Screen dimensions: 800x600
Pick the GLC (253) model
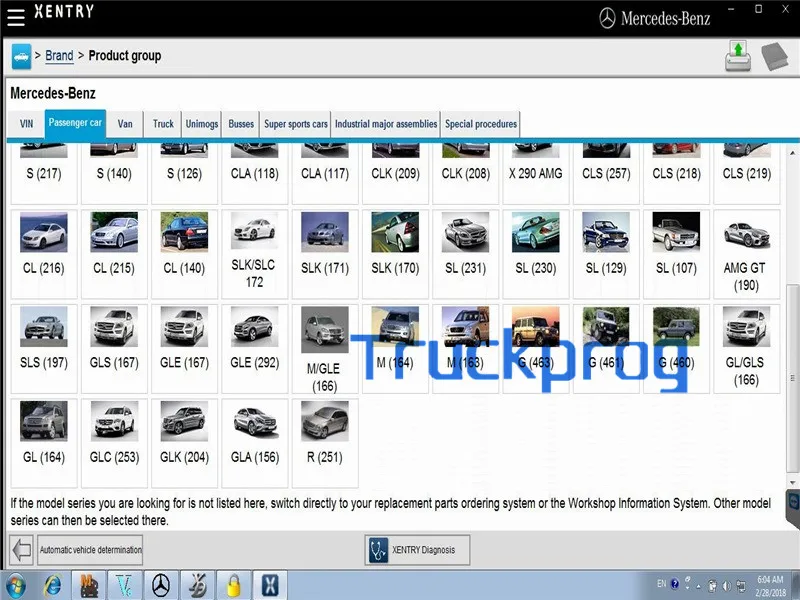coord(114,443)
